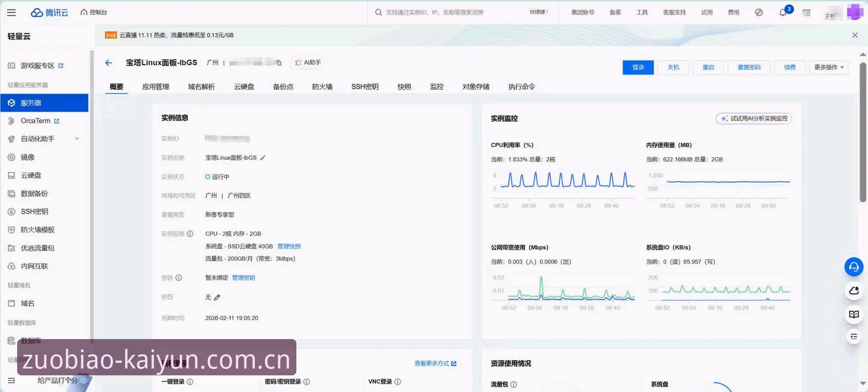Open the 备案 menu

click(x=615, y=13)
